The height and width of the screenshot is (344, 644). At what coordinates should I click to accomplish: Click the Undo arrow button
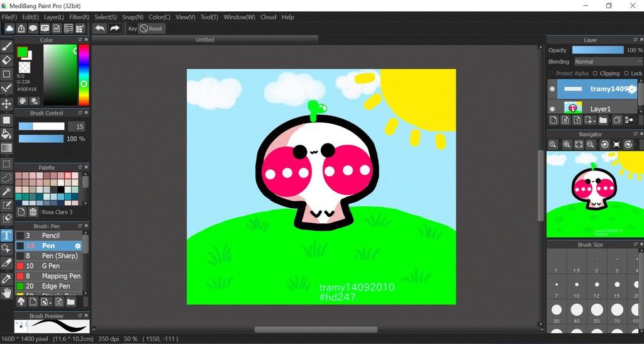pos(100,28)
